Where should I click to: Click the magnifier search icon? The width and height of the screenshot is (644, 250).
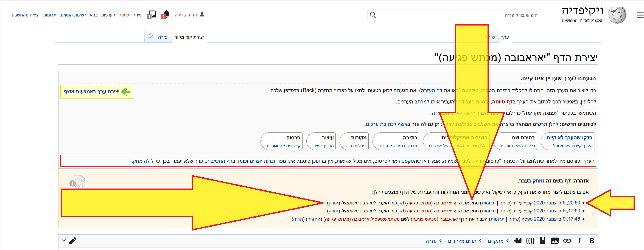pos(373,15)
